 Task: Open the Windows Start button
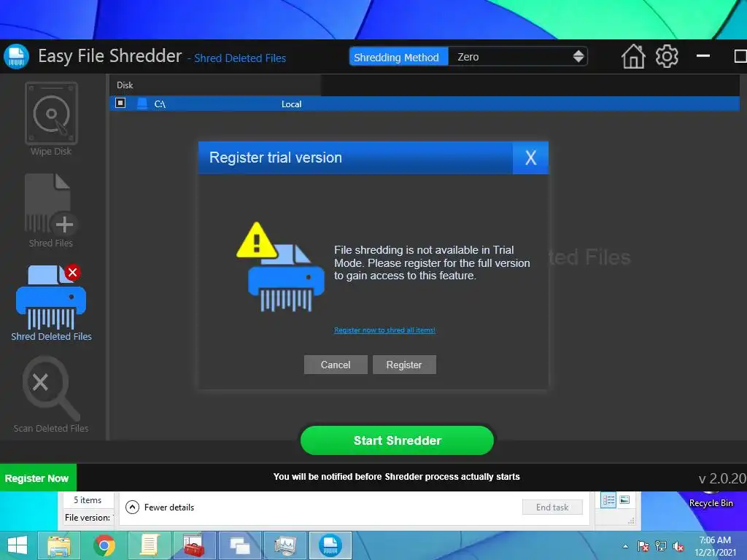tap(18, 545)
